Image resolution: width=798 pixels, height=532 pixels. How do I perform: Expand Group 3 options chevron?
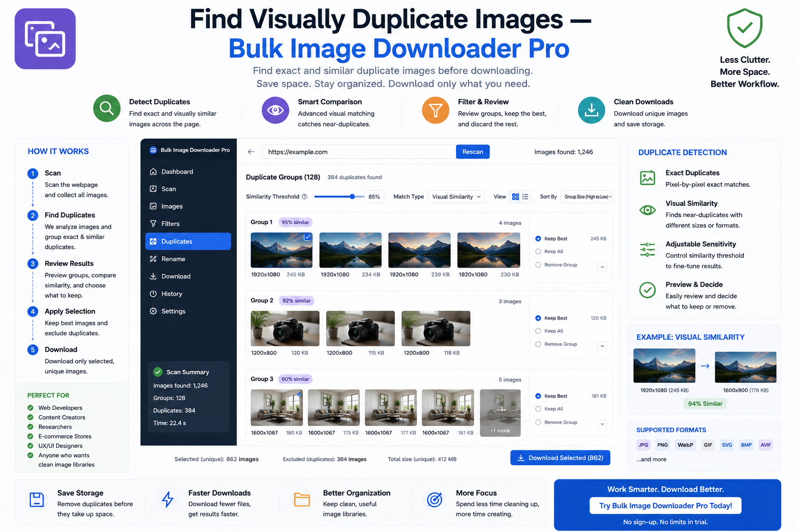[602, 424]
